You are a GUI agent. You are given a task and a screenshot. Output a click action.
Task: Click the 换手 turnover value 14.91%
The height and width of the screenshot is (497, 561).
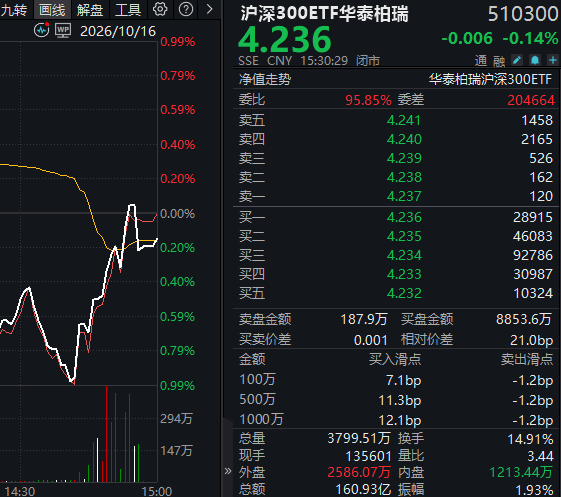[530, 439]
